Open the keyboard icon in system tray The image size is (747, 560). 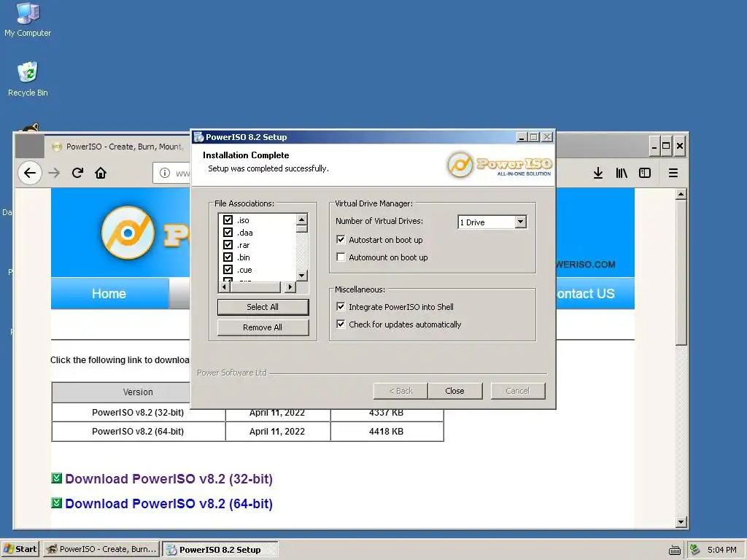point(675,550)
